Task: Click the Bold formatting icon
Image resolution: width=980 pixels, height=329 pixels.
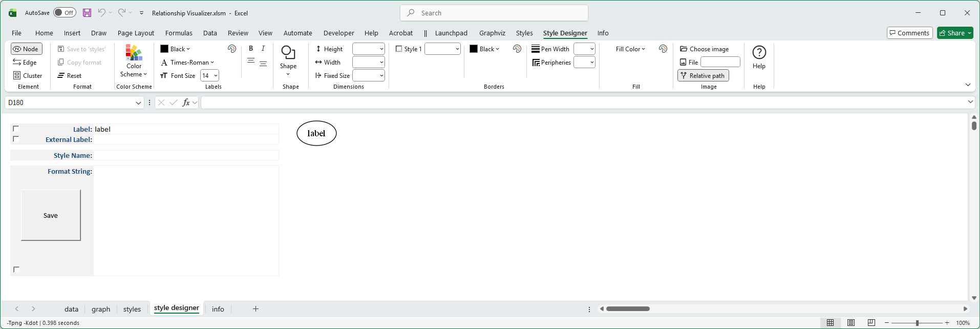Action: coord(251,49)
